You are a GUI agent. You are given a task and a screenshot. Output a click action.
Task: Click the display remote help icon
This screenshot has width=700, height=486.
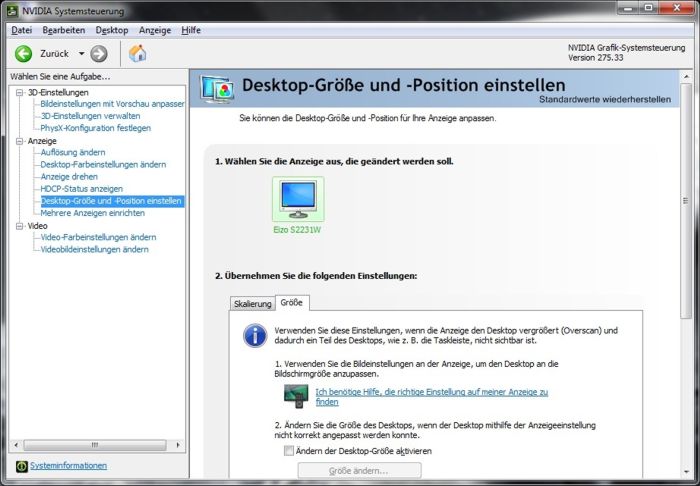tap(296, 396)
